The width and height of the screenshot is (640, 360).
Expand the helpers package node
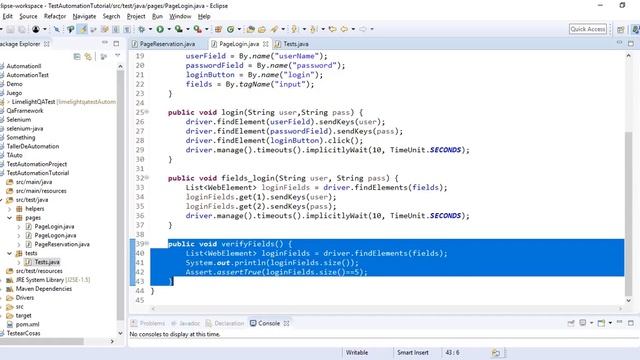(x=9, y=209)
